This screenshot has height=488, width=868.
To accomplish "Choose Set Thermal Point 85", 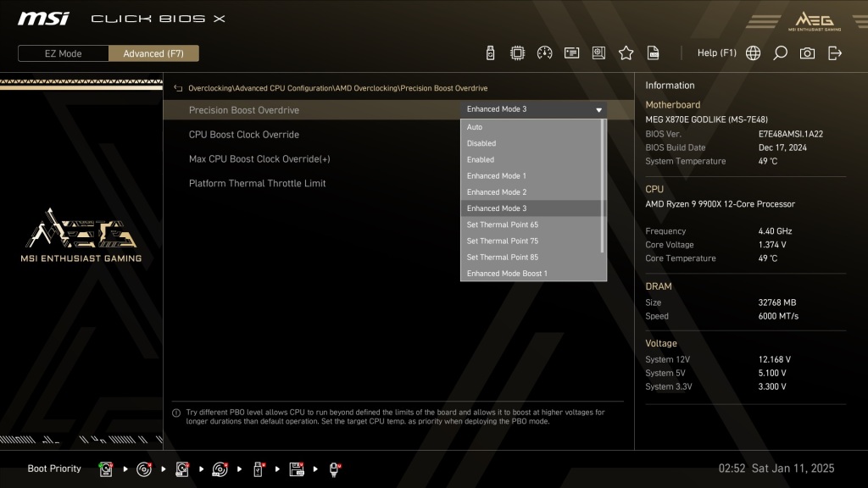I will [x=531, y=258].
